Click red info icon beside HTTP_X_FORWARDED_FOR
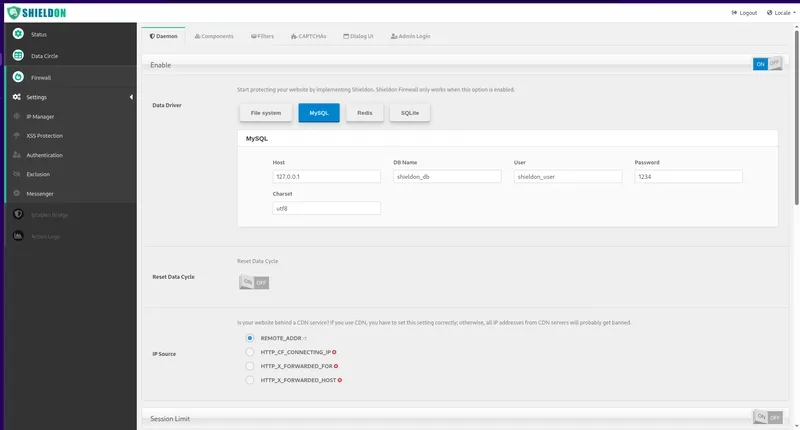 336,366
